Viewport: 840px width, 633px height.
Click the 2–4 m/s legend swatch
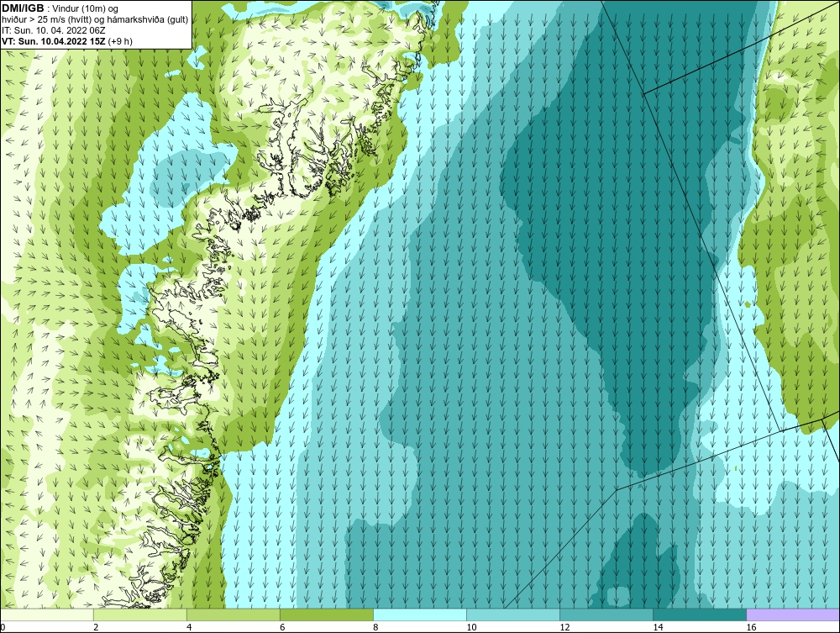140,615
